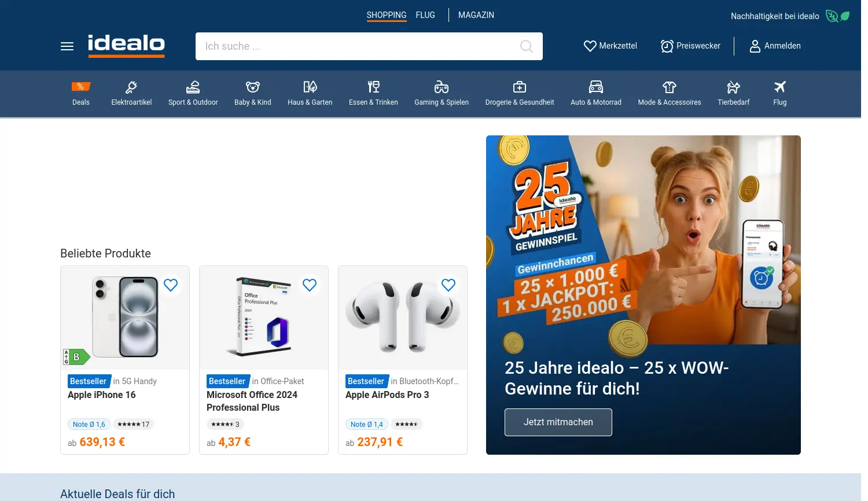
Task: Toggle wishlist heart on AirPods Pro 3
Action: coord(448,285)
